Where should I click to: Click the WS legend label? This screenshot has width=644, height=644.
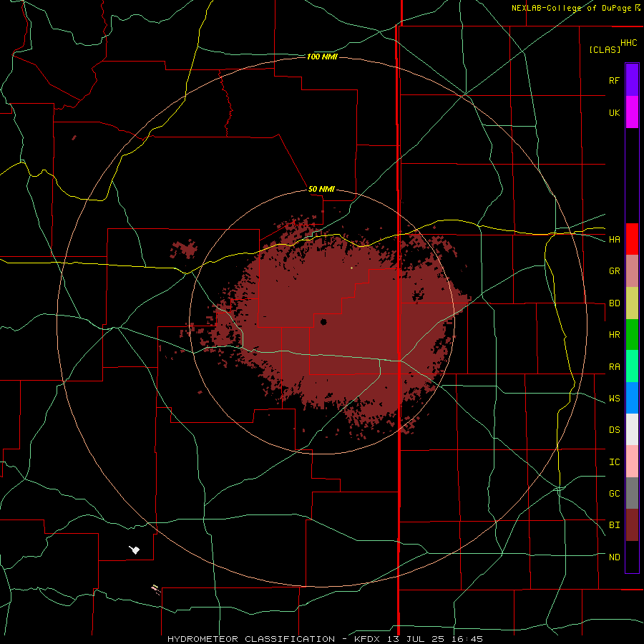point(614,399)
